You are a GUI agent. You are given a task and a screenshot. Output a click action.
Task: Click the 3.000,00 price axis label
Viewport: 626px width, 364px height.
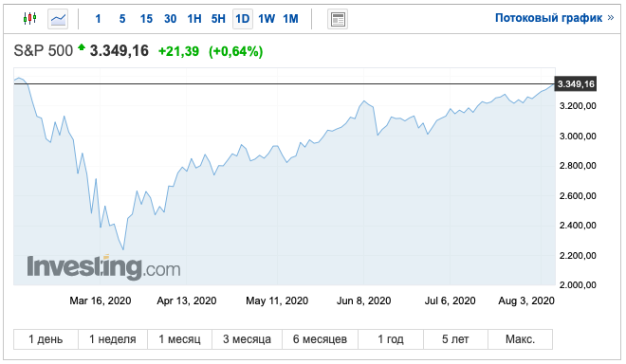click(x=578, y=136)
